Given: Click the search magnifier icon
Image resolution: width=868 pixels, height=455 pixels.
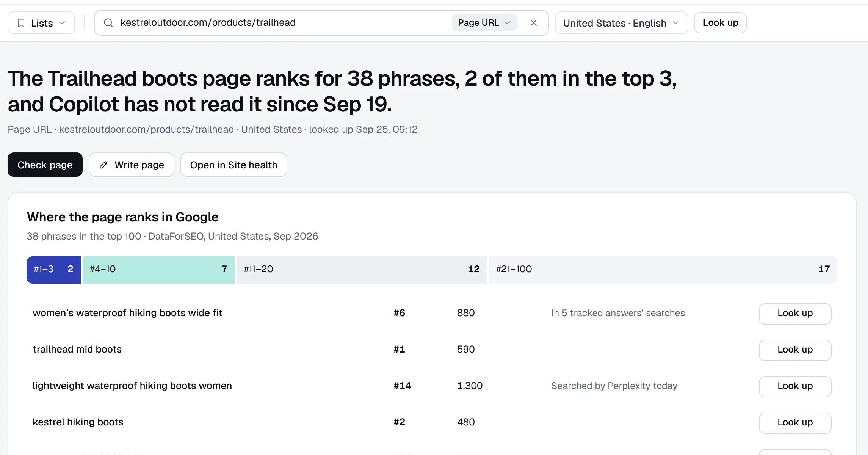Looking at the screenshot, I should click(x=108, y=23).
